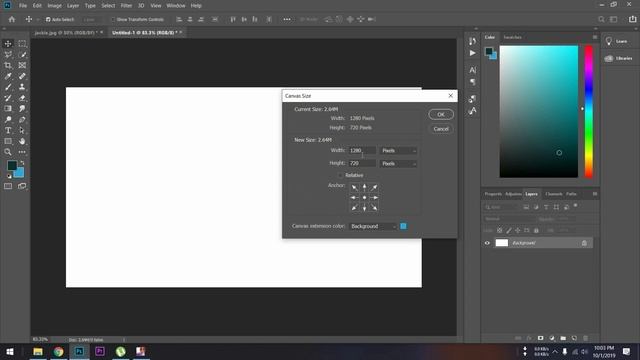Click the Home icon in options bar
This screenshot has width=640, height=360.
[12, 19]
